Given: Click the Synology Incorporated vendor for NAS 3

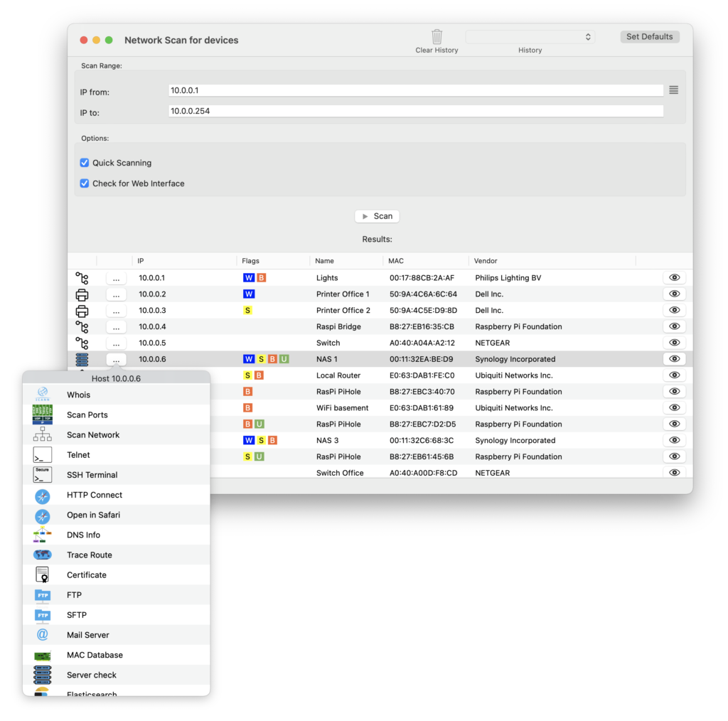Looking at the screenshot, I should (x=515, y=440).
